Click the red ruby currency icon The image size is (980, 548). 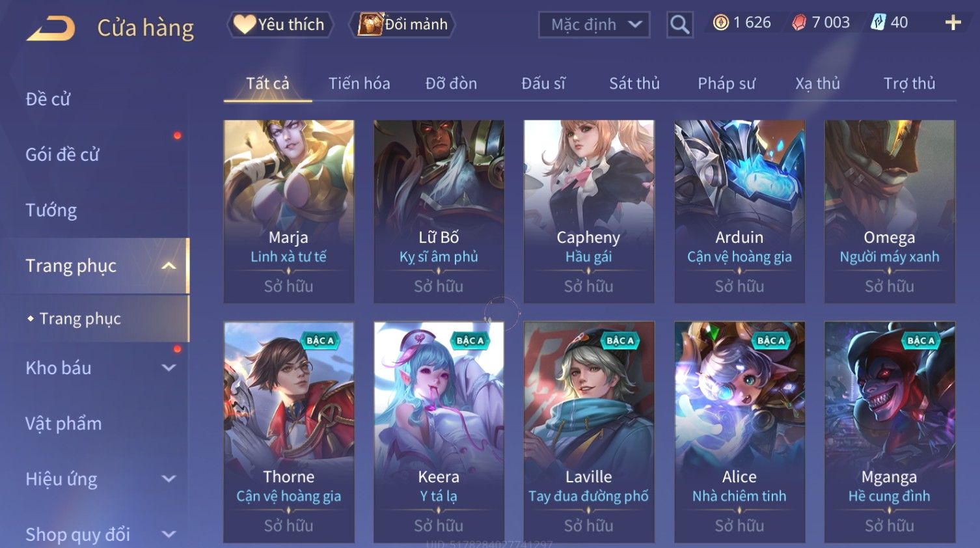pos(799,23)
